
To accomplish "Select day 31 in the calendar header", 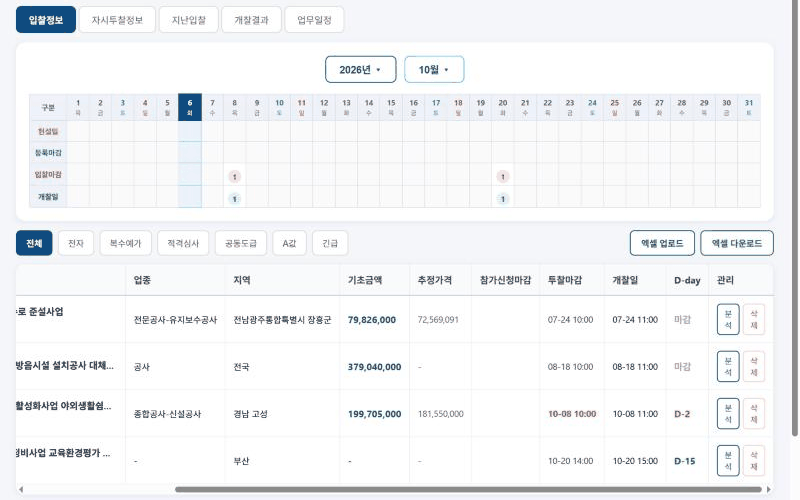I will coord(749,107).
